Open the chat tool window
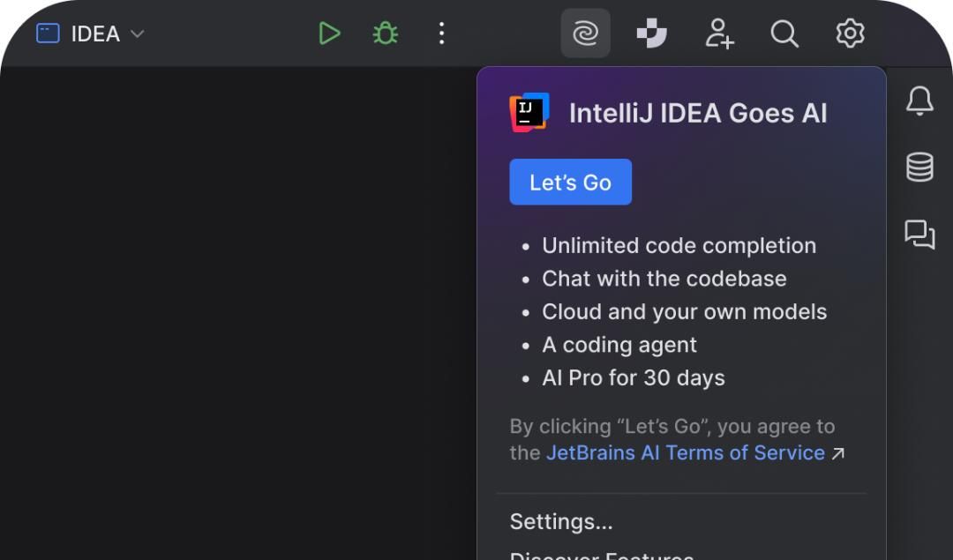Image resolution: width=953 pixels, height=560 pixels. click(919, 235)
